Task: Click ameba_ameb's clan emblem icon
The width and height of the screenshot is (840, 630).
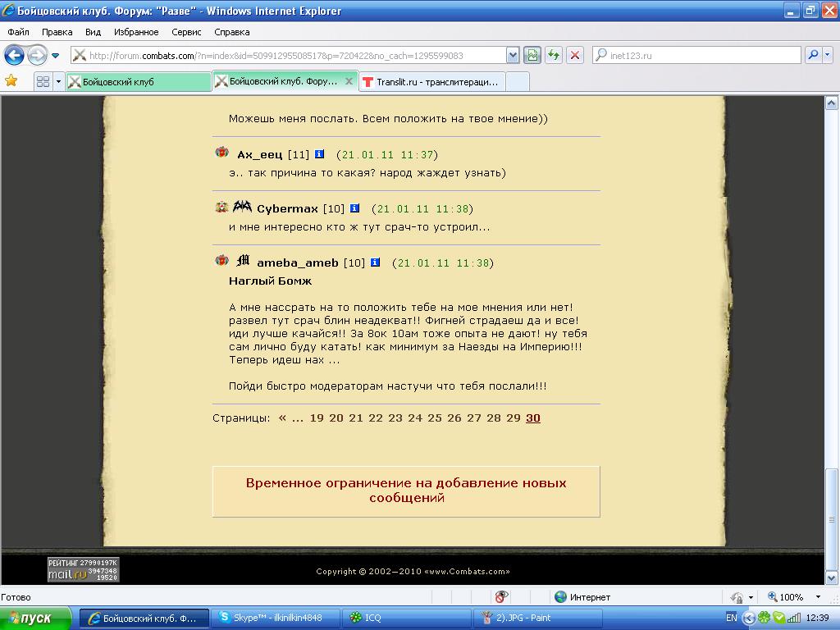Action: coord(243,261)
